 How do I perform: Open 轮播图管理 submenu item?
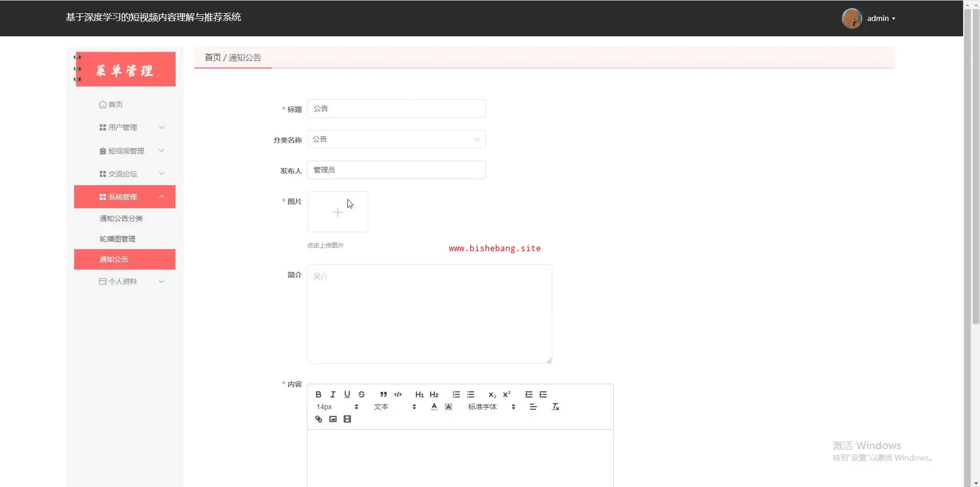click(x=118, y=239)
